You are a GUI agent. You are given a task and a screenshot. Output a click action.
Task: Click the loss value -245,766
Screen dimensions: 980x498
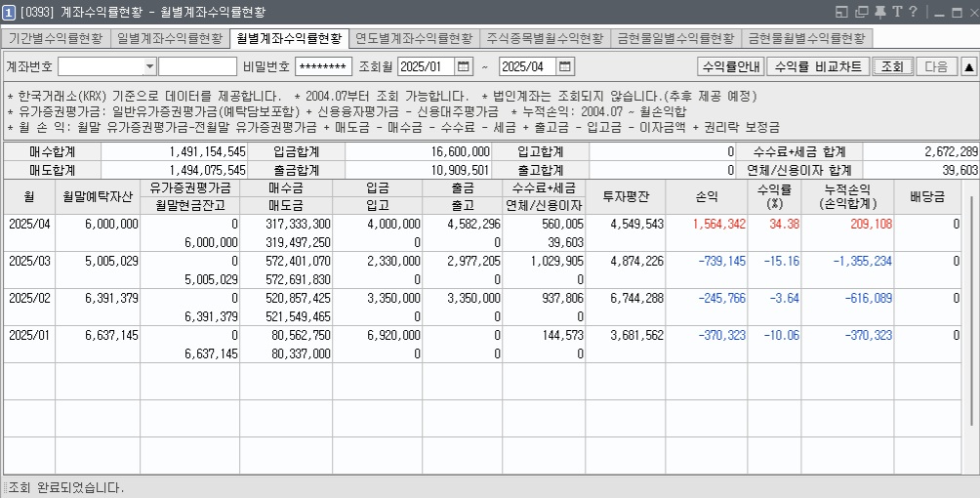(x=722, y=299)
